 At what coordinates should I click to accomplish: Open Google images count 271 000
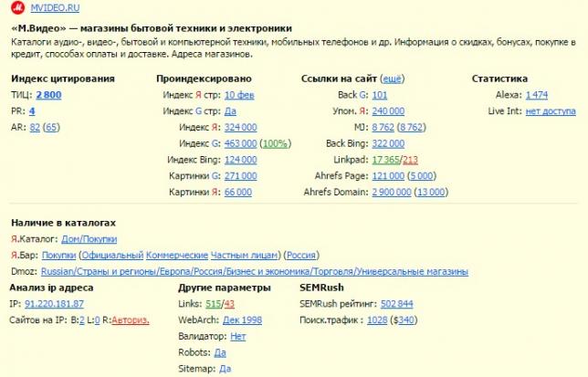(241, 176)
